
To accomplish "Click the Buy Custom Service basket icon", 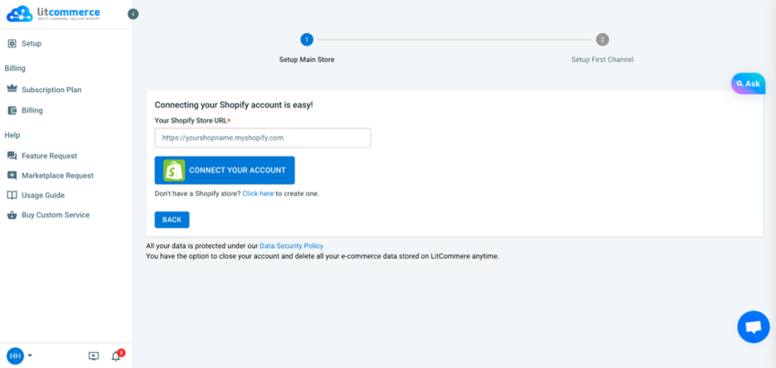I will click(12, 215).
